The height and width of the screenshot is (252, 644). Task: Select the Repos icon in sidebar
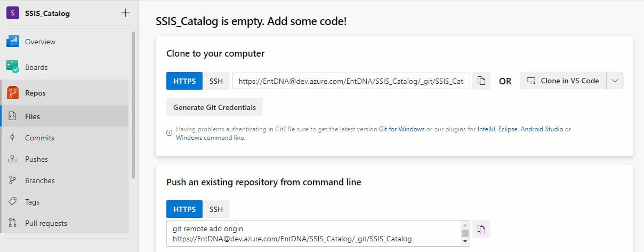coord(13,93)
